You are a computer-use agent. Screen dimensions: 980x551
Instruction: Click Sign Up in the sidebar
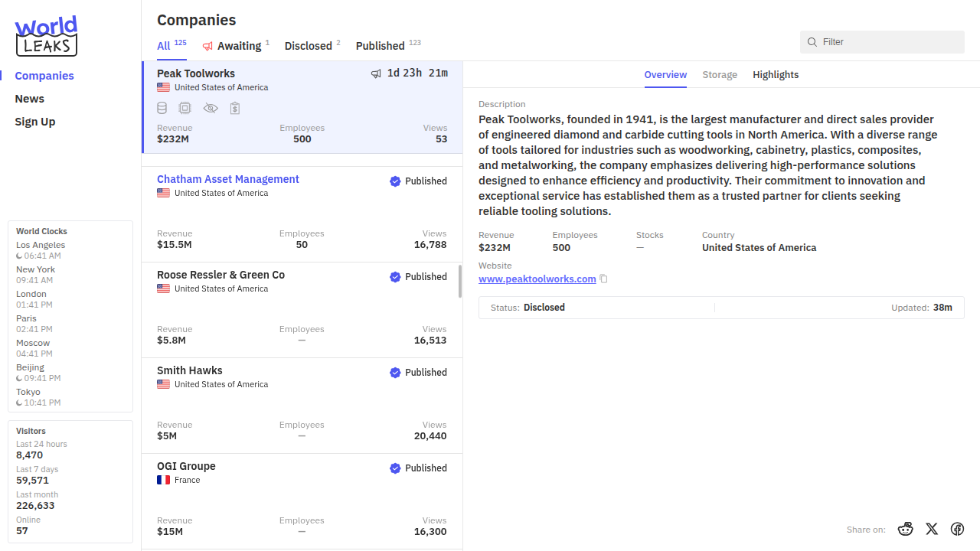coord(35,122)
